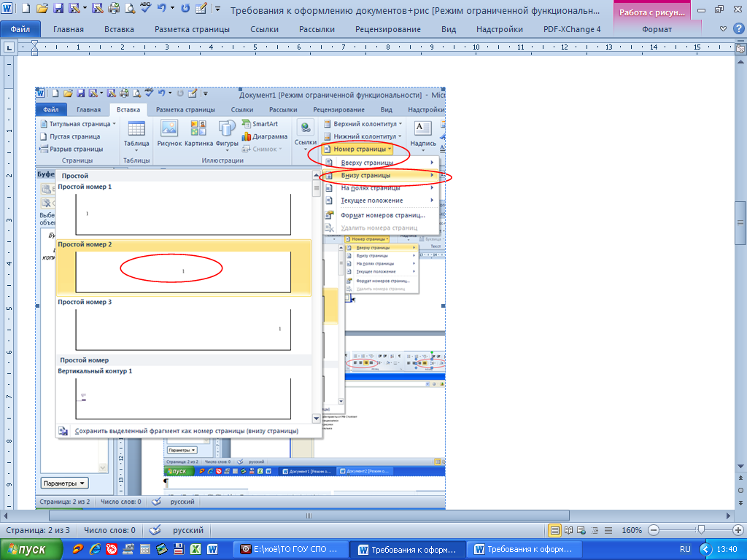Viewport: 747px width, 560px height.
Task: Switch to Draft view
Action: (608, 530)
